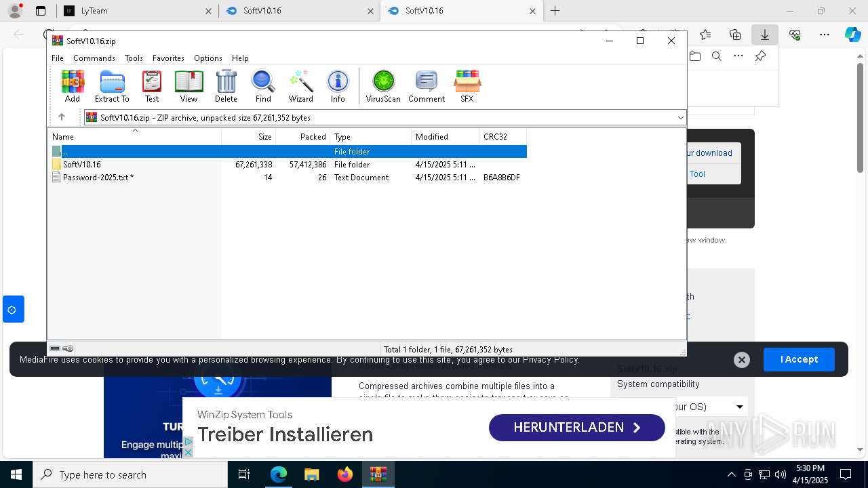The height and width of the screenshot is (488, 868).
Task: Open the Copilot sidebar icon
Action: pos(852,35)
